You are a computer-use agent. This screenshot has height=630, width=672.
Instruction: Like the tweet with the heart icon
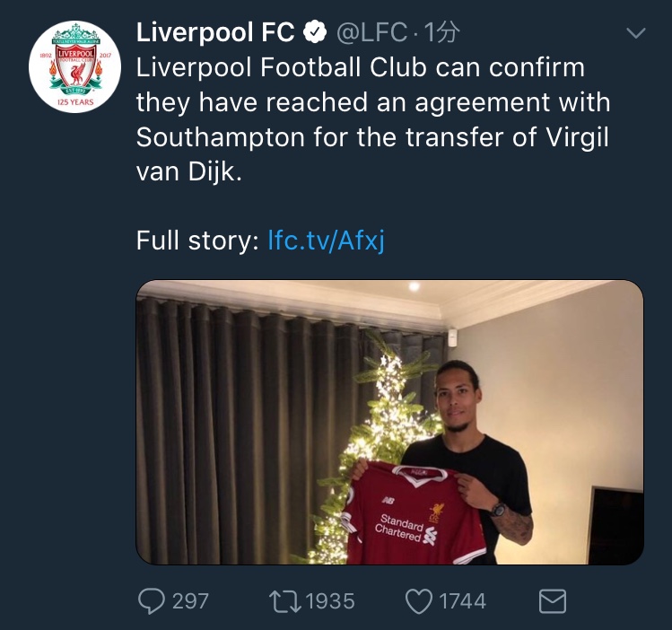[418, 600]
